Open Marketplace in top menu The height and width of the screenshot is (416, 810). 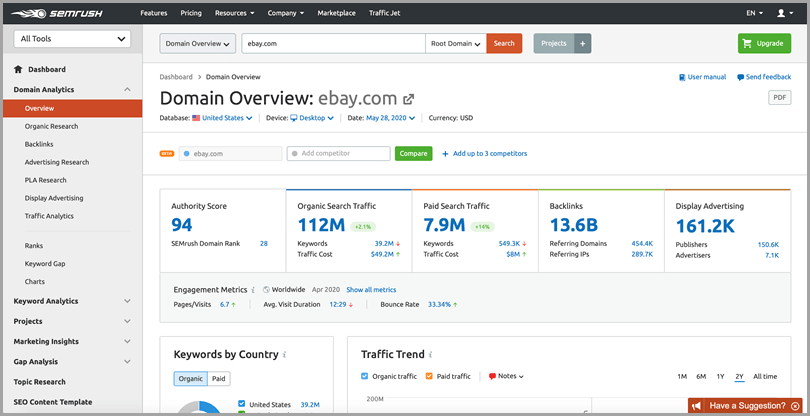click(336, 13)
